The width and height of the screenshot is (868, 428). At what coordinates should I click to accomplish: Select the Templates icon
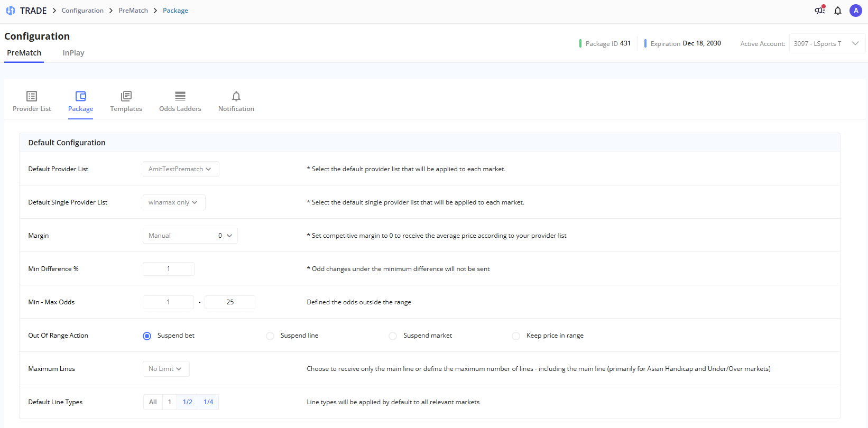pyautogui.click(x=126, y=96)
